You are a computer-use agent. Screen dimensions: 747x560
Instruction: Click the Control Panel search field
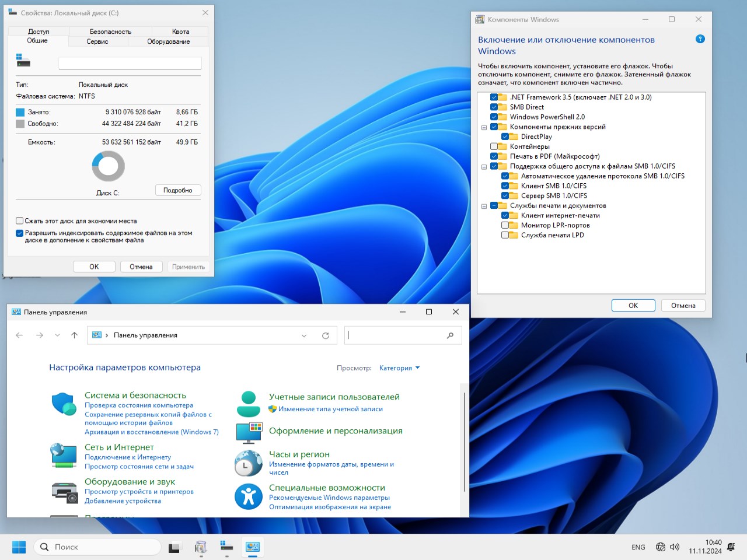click(x=396, y=335)
